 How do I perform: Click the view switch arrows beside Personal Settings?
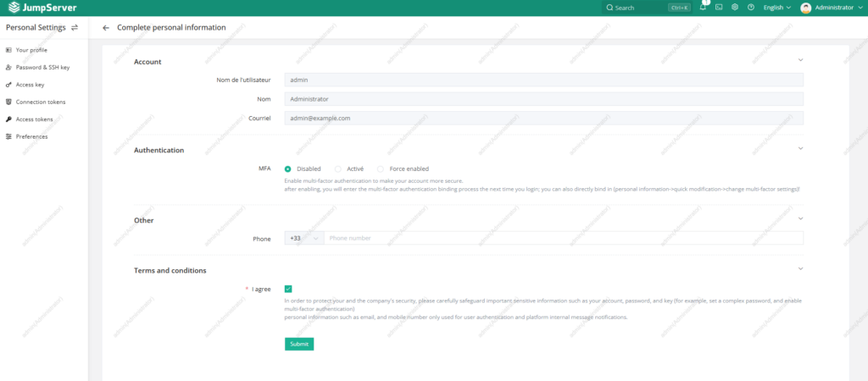click(75, 28)
